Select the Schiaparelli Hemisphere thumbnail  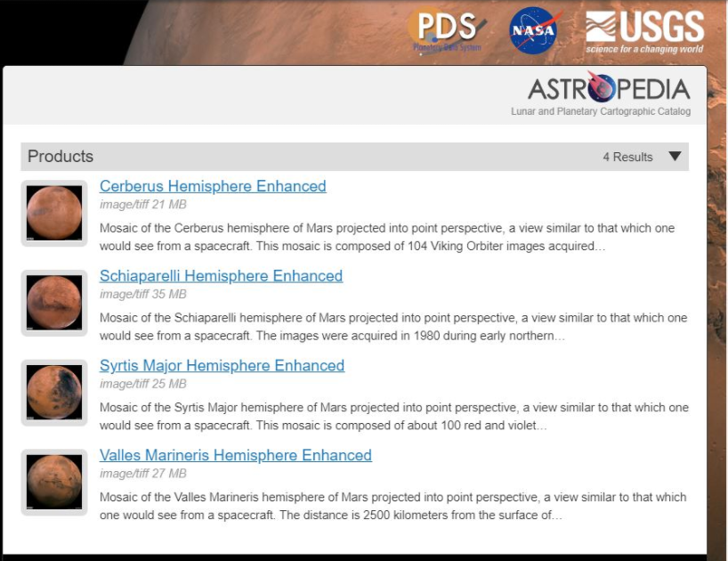53,303
